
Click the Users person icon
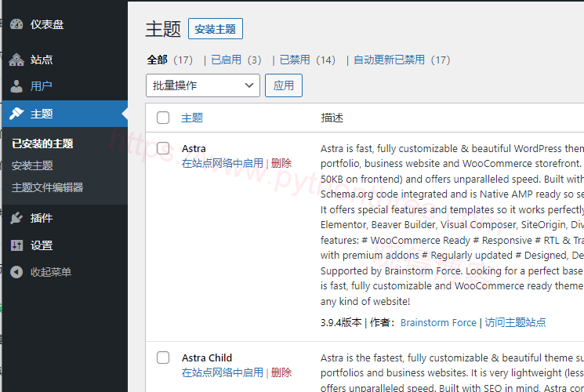coord(16,86)
